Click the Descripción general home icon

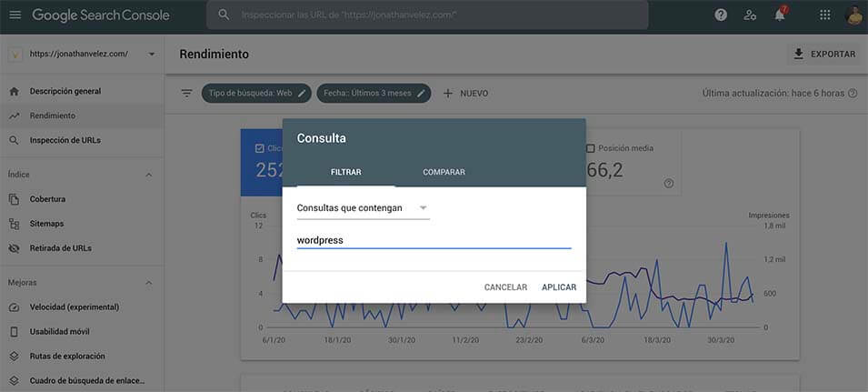pyautogui.click(x=15, y=91)
